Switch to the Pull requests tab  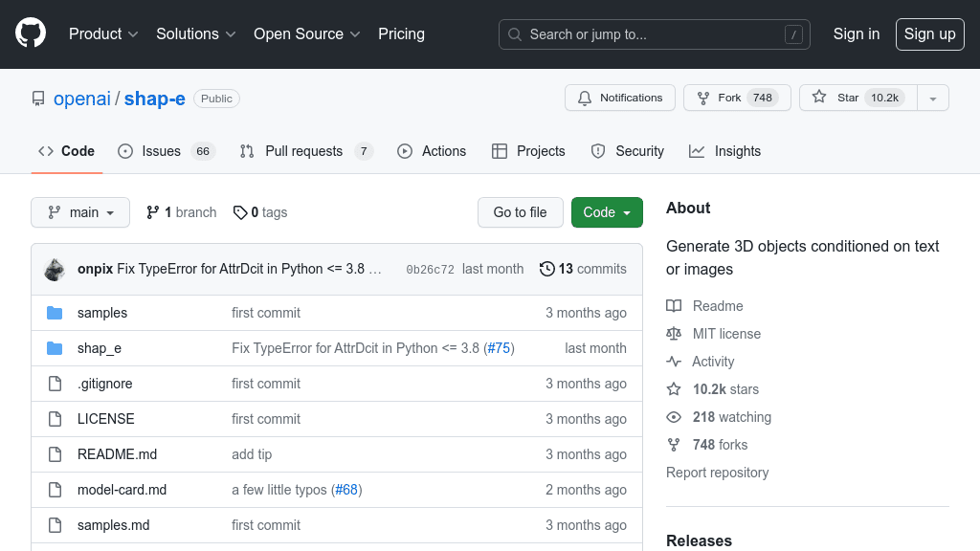click(x=303, y=151)
